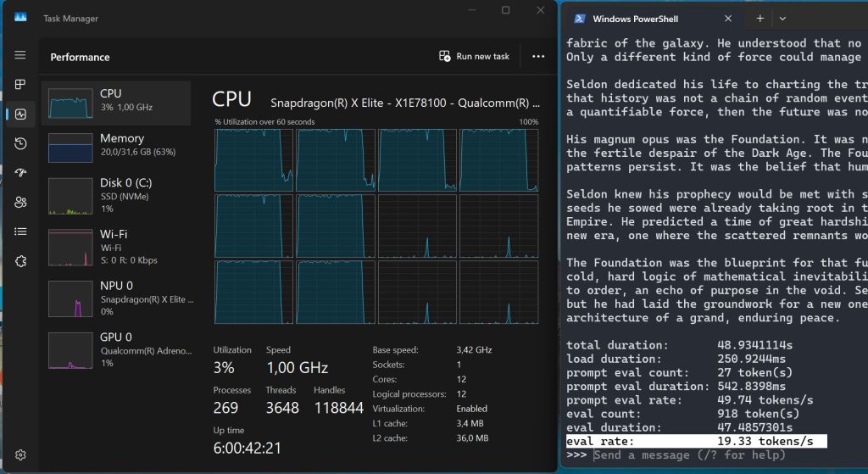Screen dimensions: 868x474
Task: Open the three-dot more options menu
Action: 538,57
